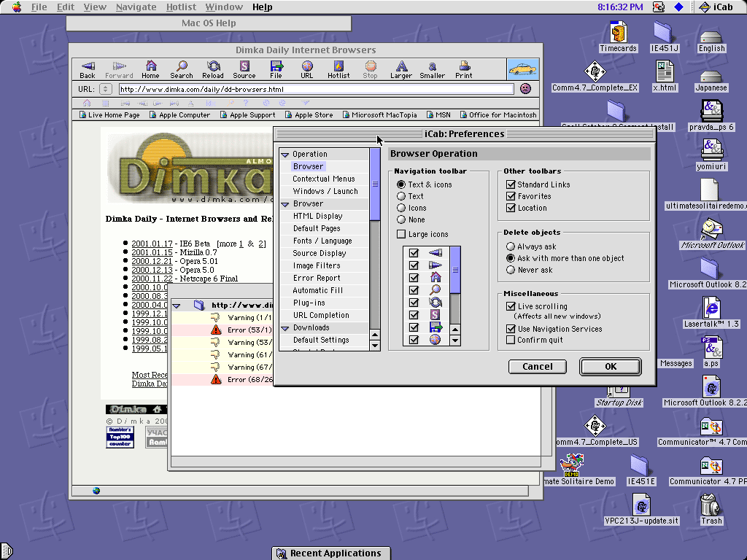This screenshot has height=560, width=747.
Task: Uncheck the Search magnifier icon row checkbox
Action: (414, 290)
